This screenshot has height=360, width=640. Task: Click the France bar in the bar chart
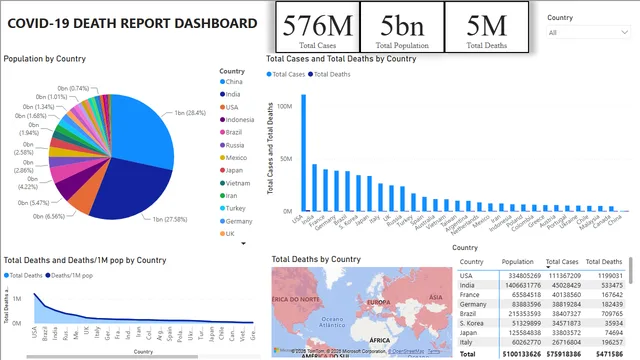[x=325, y=190]
